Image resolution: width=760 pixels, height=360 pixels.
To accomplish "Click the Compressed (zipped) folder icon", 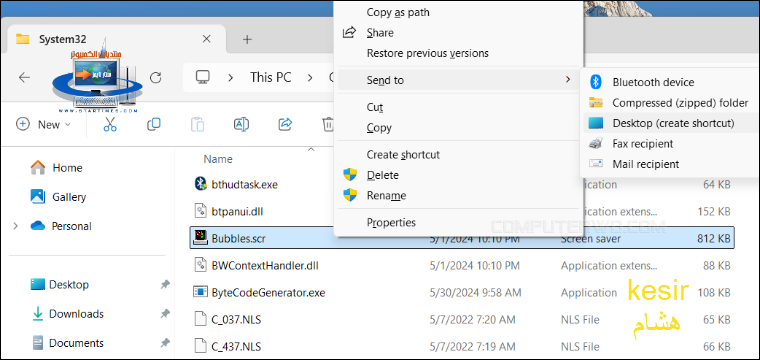I will tap(596, 102).
